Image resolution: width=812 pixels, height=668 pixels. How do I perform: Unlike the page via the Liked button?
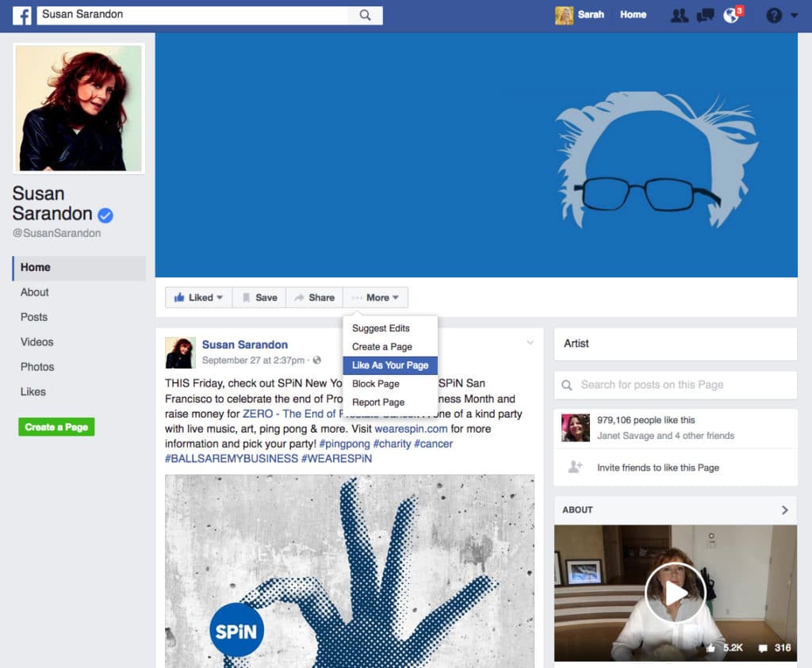[x=197, y=297]
